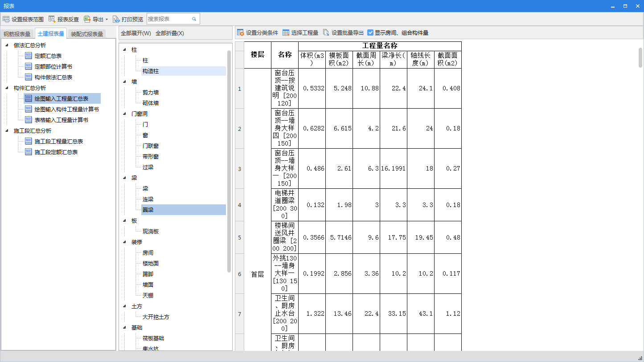
Task: Select 现浇板 in component tree
Action: tap(151, 231)
